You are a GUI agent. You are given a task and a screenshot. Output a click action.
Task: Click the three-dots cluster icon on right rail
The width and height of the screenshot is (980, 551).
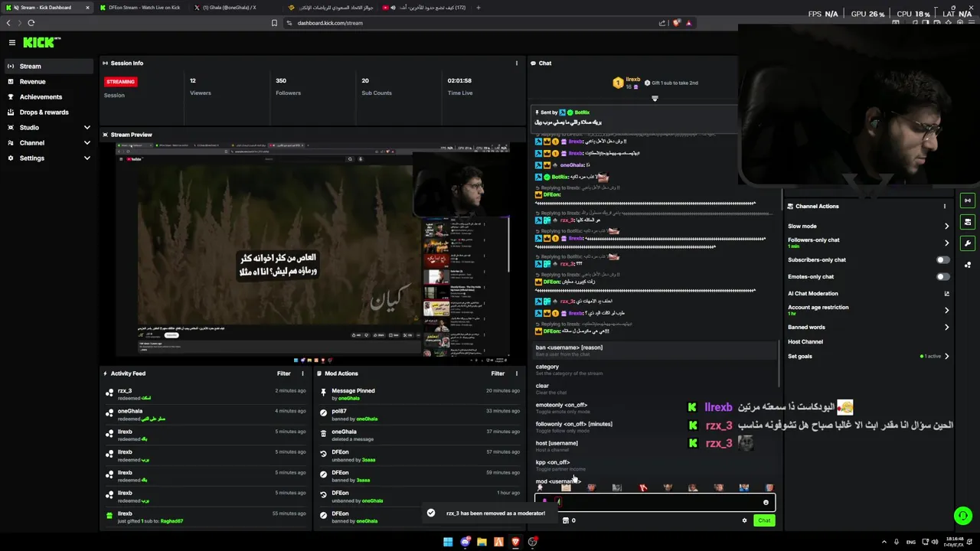click(x=968, y=265)
